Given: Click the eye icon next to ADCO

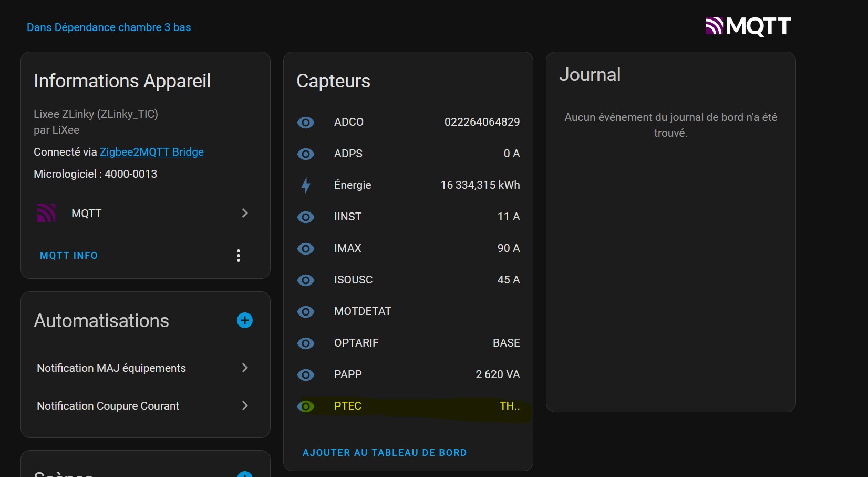Looking at the screenshot, I should [306, 122].
